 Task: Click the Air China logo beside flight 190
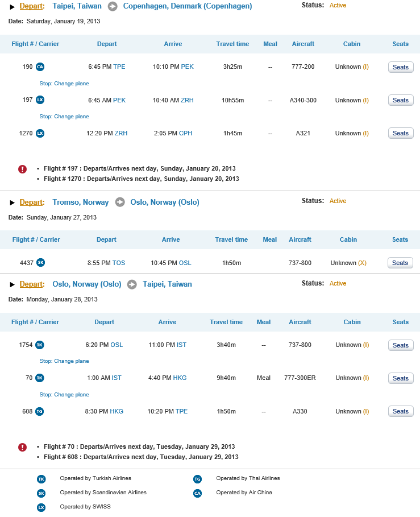click(39, 67)
